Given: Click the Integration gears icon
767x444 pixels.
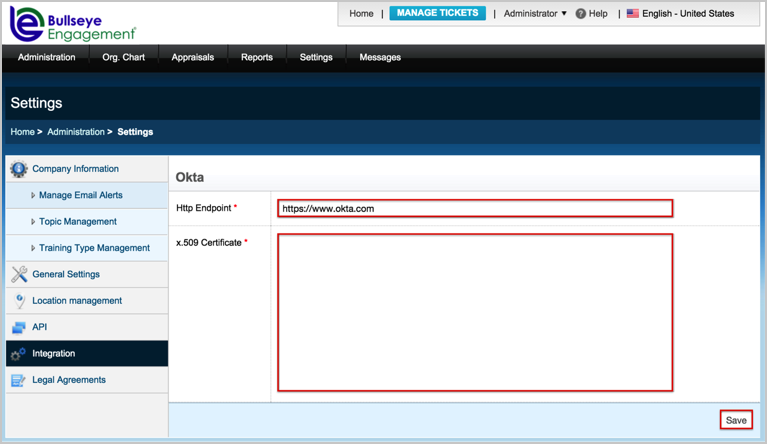Looking at the screenshot, I should (18, 354).
